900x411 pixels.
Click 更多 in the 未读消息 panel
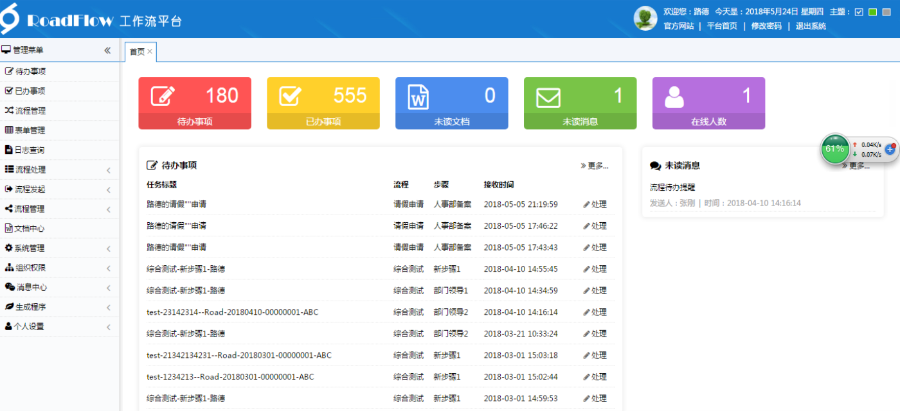[x=856, y=166]
